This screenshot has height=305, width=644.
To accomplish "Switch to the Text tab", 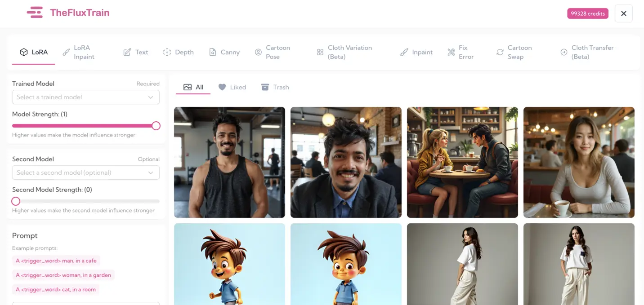I will pyautogui.click(x=136, y=52).
